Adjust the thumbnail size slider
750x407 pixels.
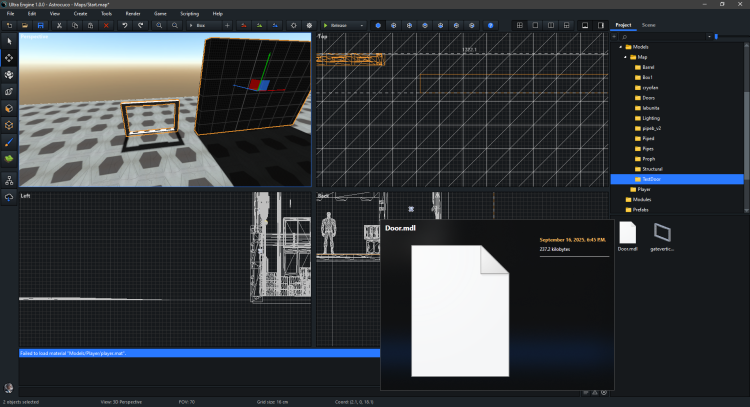click(x=716, y=36)
